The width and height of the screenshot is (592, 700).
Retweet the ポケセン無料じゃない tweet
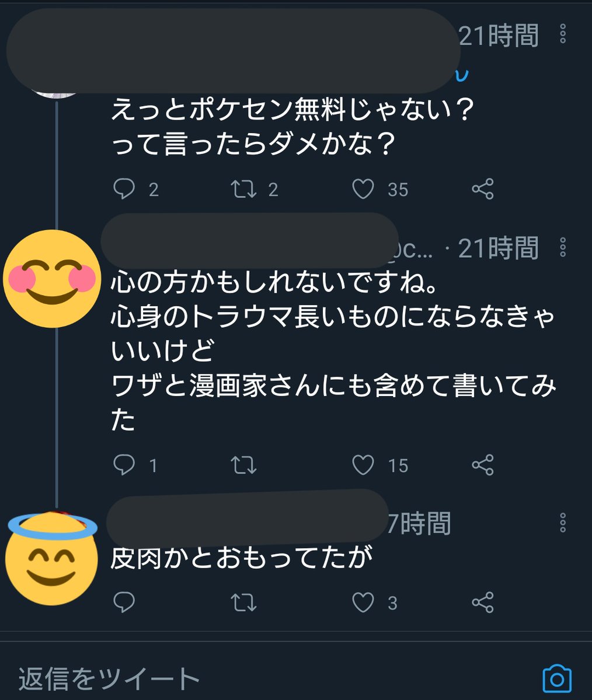click(x=243, y=189)
